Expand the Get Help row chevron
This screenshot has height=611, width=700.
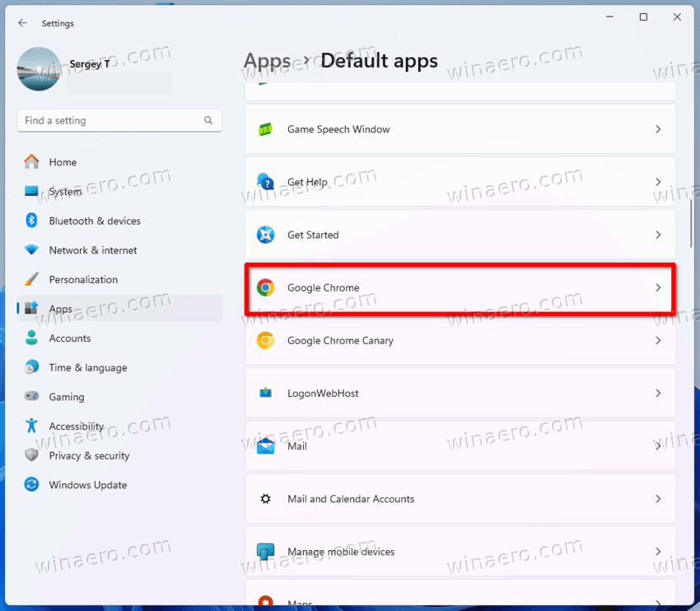pos(658,182)
